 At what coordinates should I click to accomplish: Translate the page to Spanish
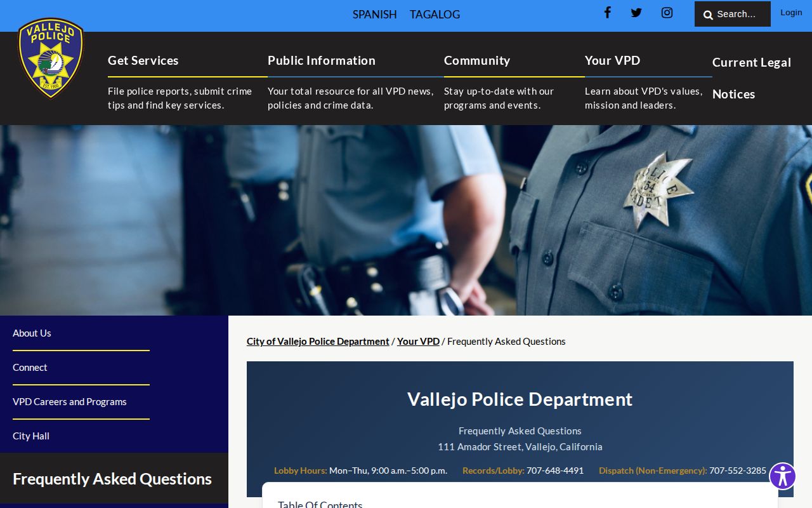click(x=375, y=14)
